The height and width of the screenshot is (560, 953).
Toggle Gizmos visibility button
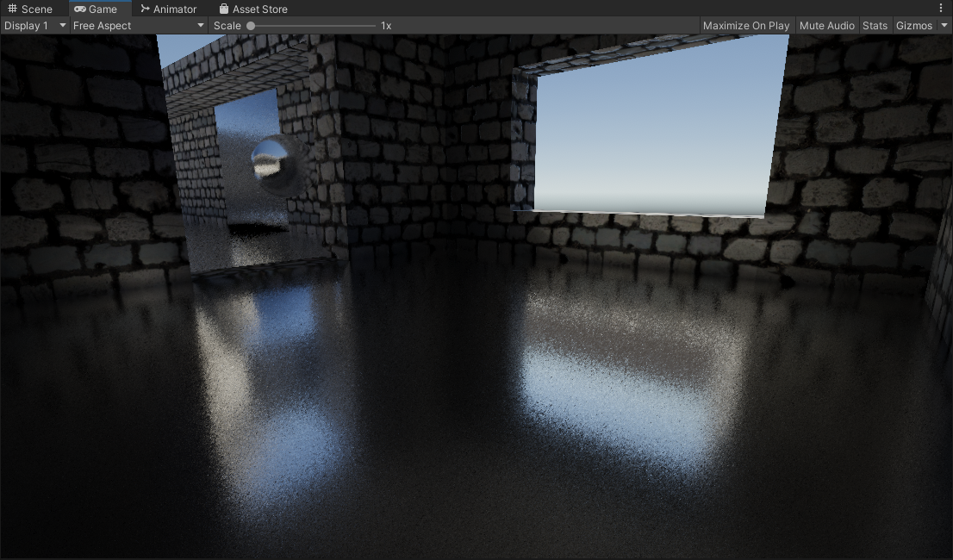pyautogui.click(x=913, y=26)
